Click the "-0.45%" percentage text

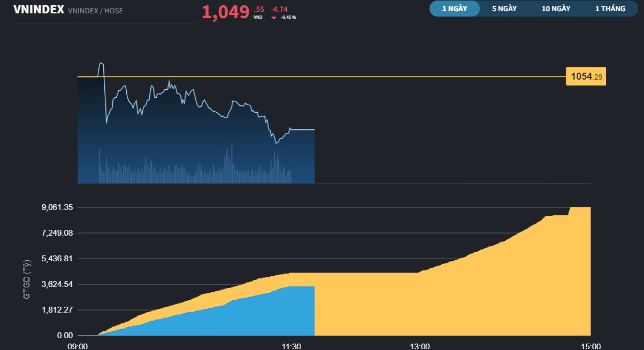[288, 17]
